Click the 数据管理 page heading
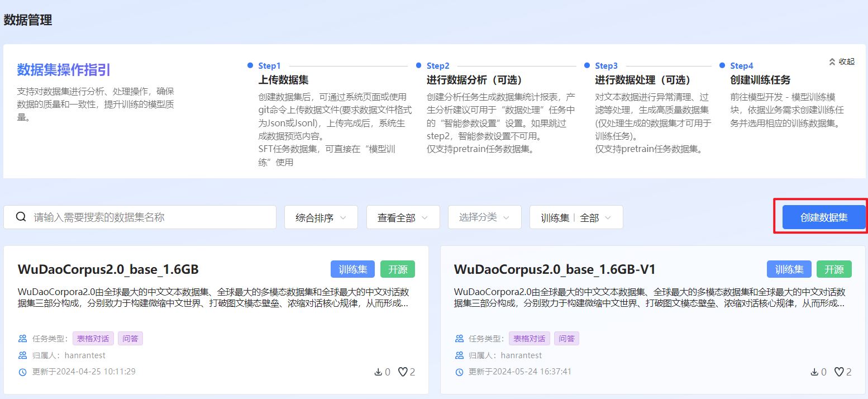This screenshot has width=868, height=399. [28, 20]
